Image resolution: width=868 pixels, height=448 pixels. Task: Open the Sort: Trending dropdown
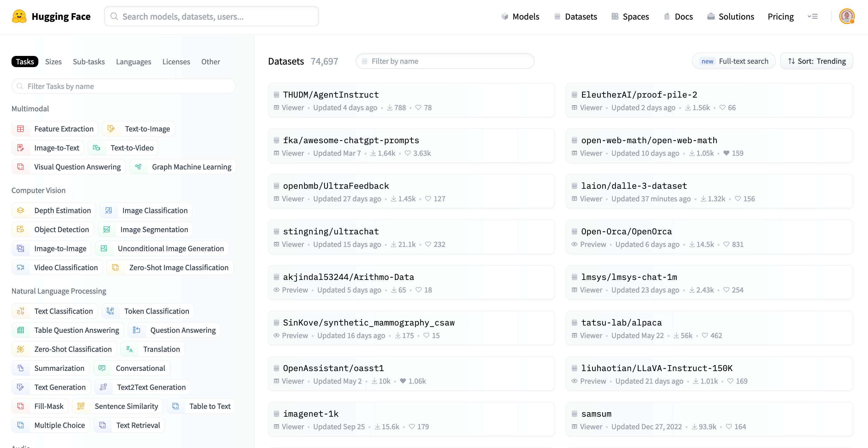coord(817,61)
